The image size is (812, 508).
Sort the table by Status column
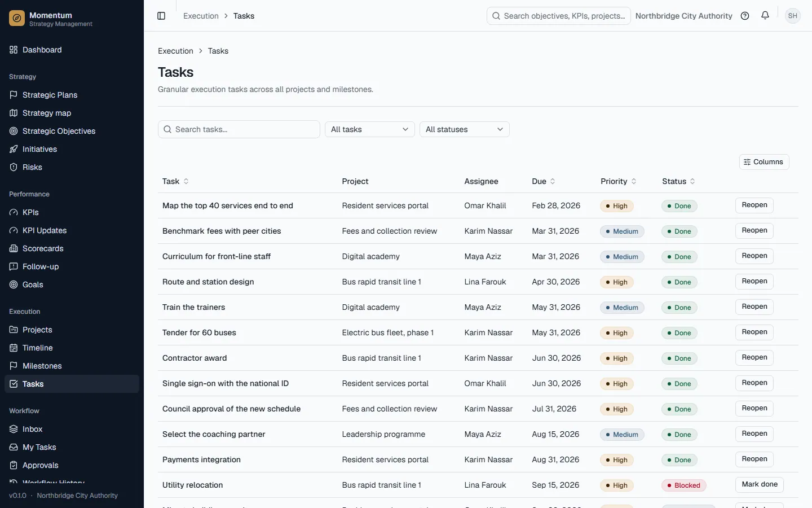click(679, 181)
